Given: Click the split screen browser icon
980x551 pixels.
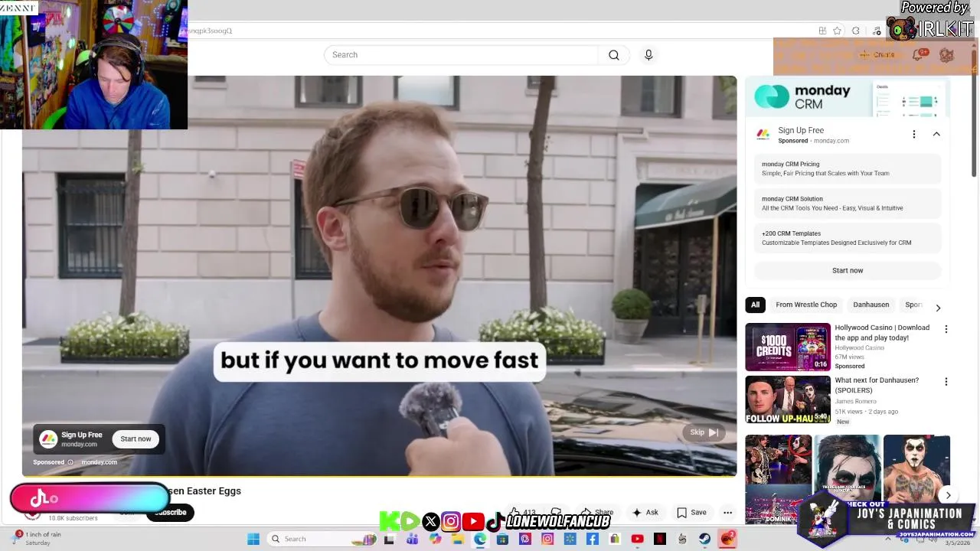Looking at the screenshot, I should tap(822, 31).
